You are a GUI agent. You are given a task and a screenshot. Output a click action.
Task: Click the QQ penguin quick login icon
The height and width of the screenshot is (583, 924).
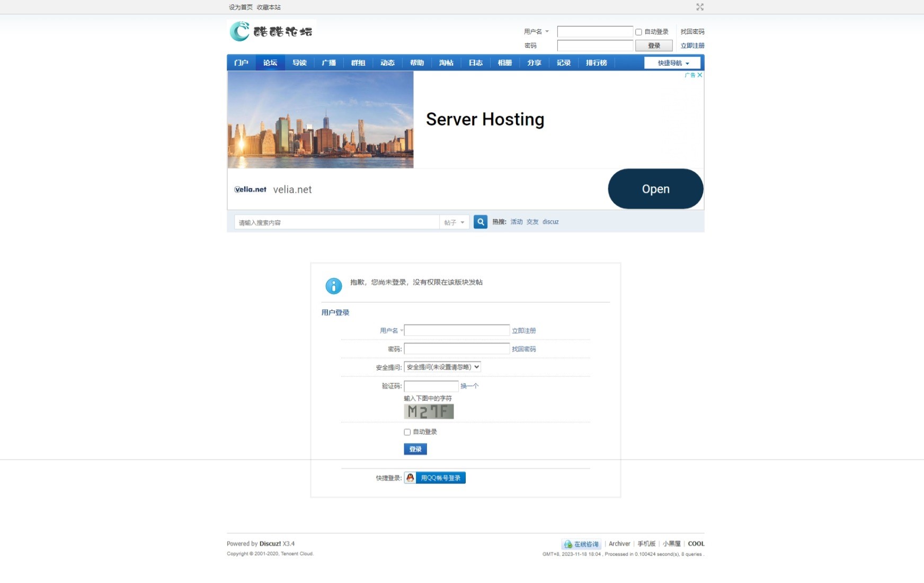(410, 478)
